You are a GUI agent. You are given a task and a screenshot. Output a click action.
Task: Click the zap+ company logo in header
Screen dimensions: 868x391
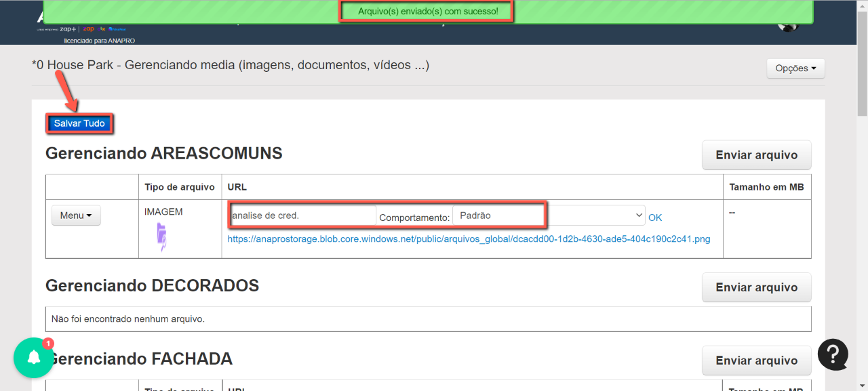67,29
